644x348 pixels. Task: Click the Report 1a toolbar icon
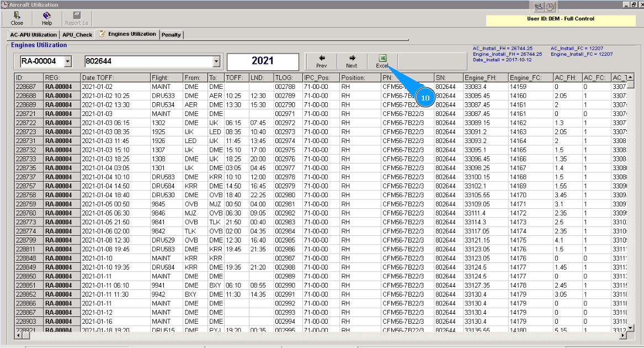tap(76, 18)
